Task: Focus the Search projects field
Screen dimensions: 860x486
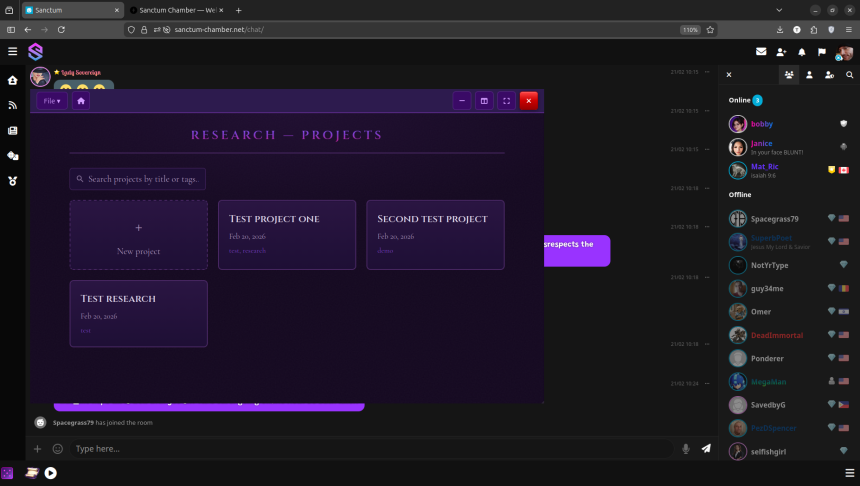Action: pos(138,179)
